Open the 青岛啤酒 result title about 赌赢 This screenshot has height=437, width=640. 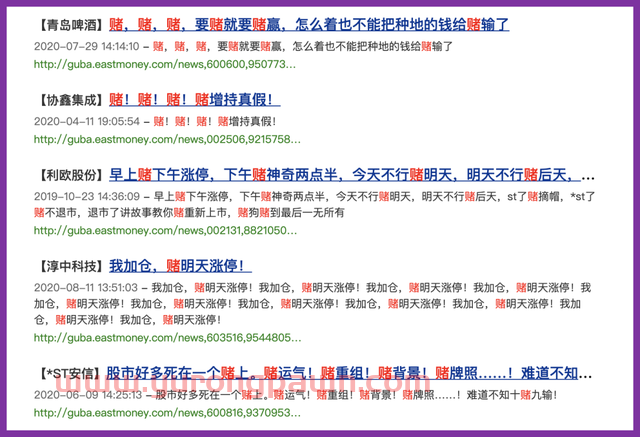pyautogui.click(x=309, y=25)
